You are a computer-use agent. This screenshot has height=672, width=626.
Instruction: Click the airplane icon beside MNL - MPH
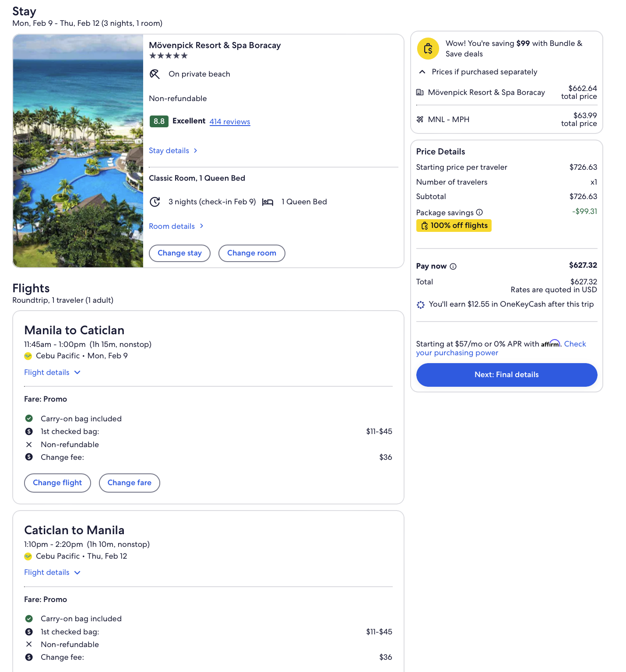point(420,119)
